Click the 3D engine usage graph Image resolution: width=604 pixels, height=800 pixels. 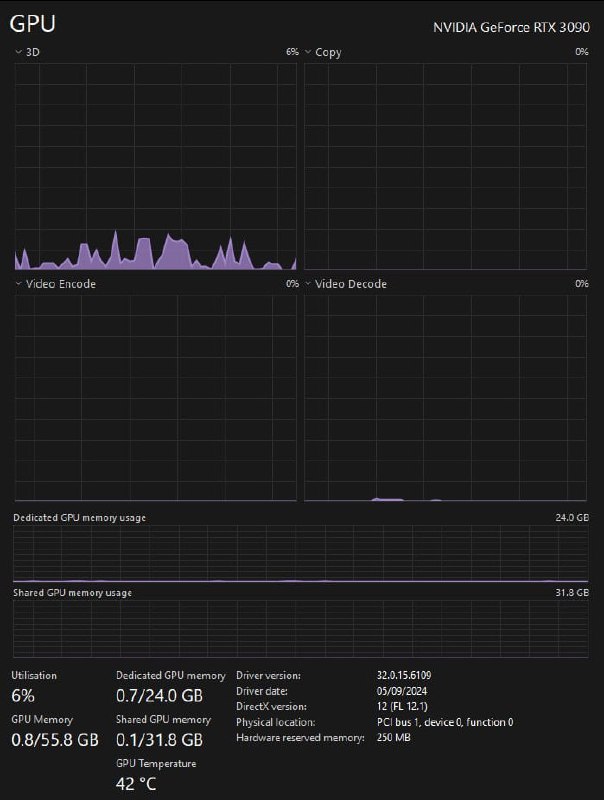155,167
